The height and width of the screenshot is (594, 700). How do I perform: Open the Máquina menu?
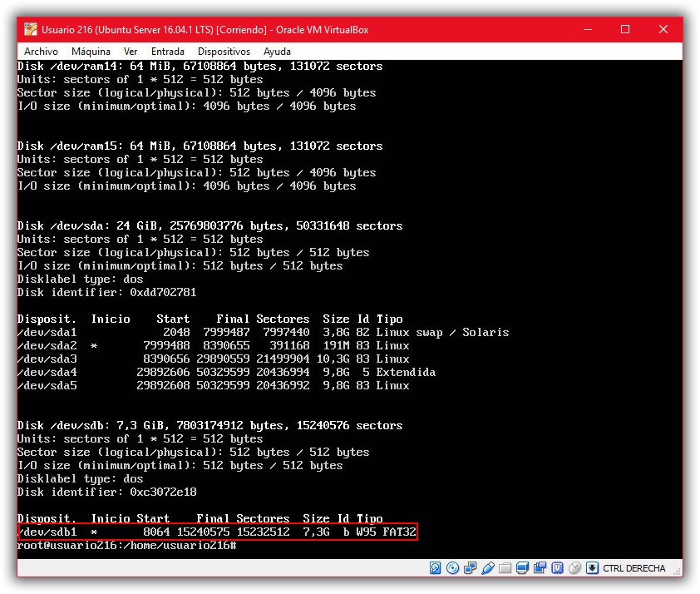pos(91,52)
